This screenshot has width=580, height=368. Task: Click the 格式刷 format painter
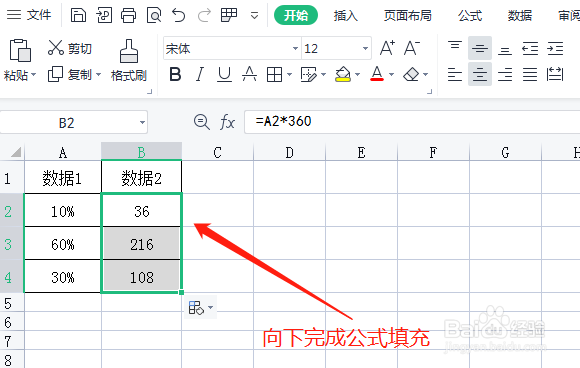[129, 61]
